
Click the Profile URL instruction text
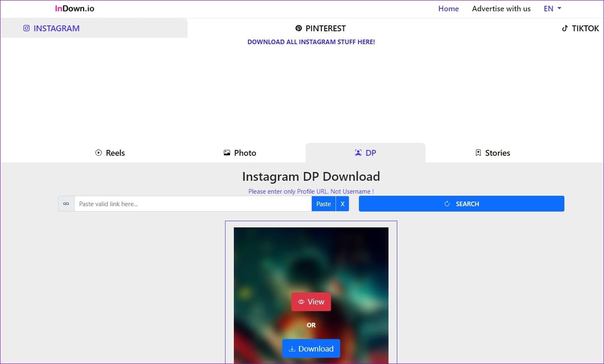click(x=311, y=192)
